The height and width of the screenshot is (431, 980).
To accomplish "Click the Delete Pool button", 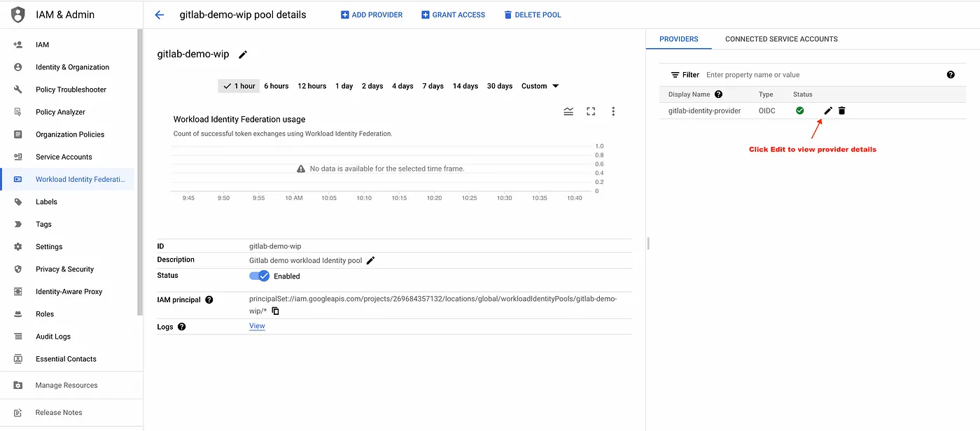I will tap(533, 15).
